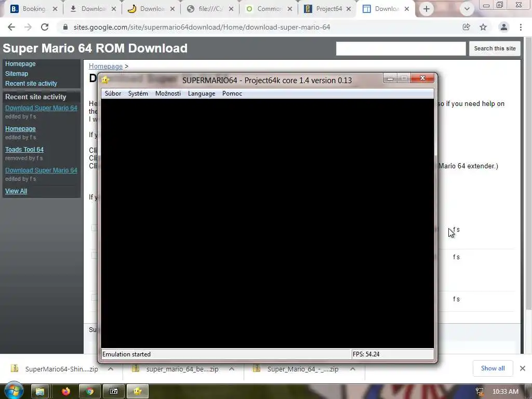Click the site search input field
The height and width of the screenshot is (399, 532).
pyautogui.click(x=401, y=48)
